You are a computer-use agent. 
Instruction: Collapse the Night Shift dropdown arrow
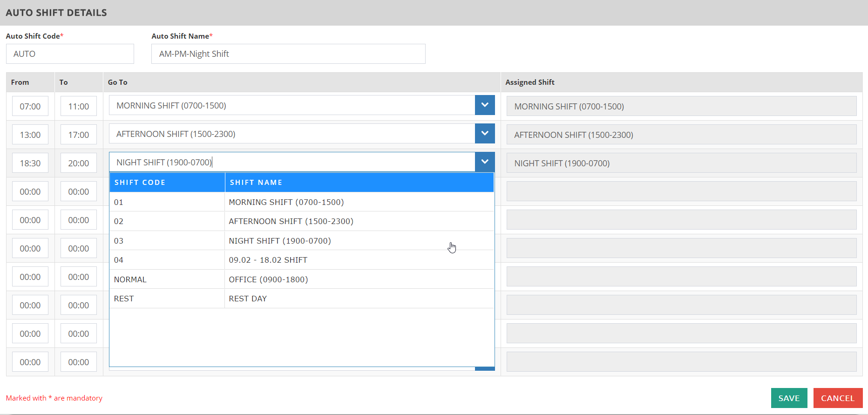click(484, 162)
